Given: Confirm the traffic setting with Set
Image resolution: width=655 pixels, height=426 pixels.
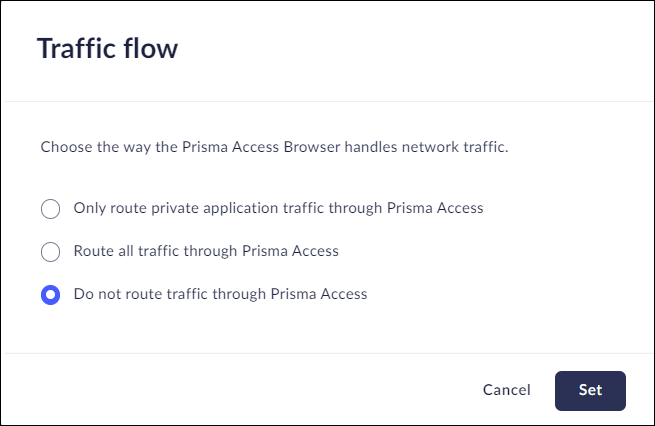Looking at the screenshot, I should point(590,390).
